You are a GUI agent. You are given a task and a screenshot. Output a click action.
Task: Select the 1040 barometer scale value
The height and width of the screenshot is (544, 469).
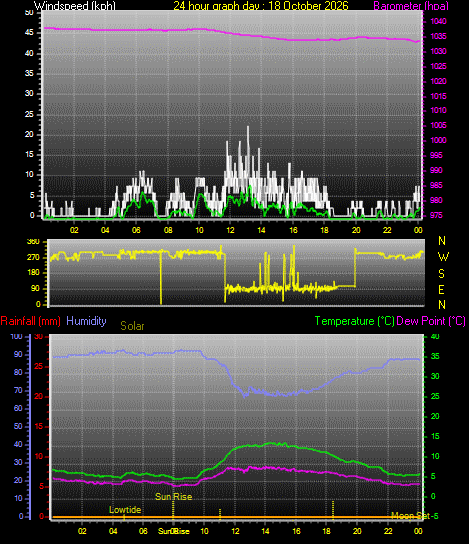pyautogui.click(x=438, y=22)
